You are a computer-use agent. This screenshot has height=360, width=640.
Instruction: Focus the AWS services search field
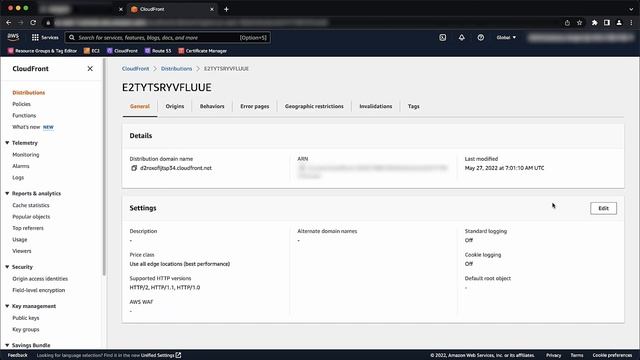[167, 38]
